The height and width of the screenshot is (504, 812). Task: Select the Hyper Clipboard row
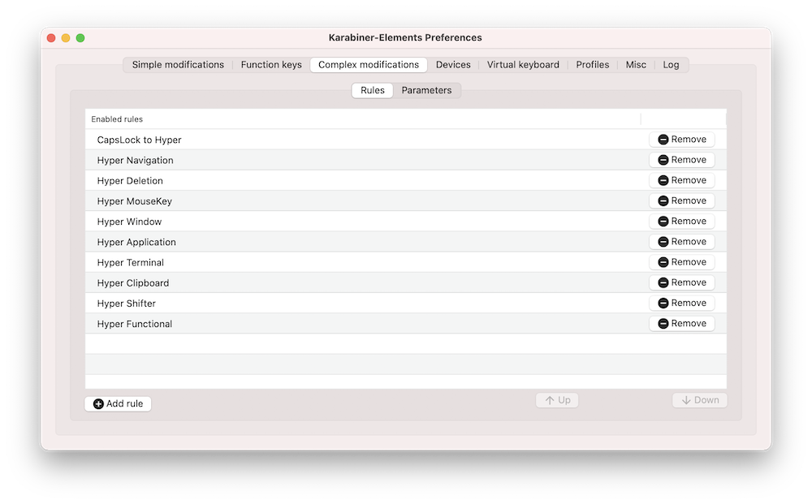(x=405, y=282)
